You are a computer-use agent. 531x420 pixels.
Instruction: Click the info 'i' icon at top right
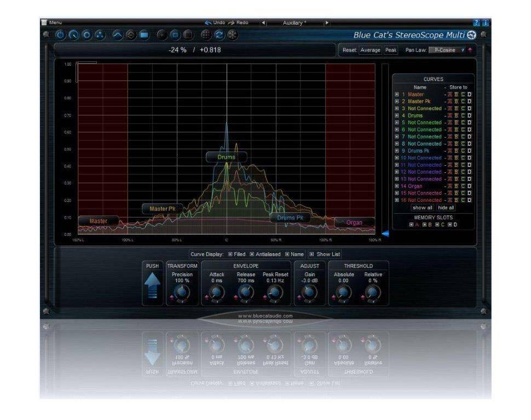485,22
